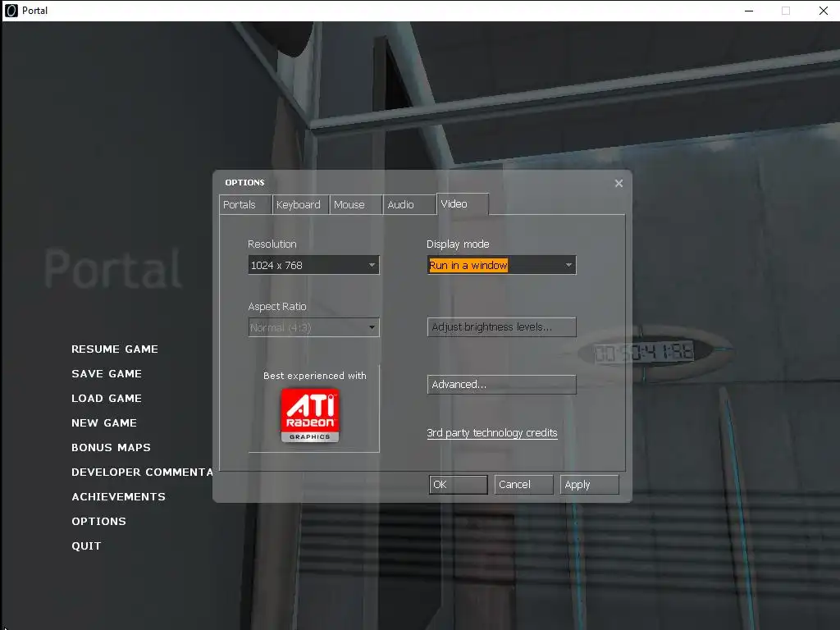
Task: Open Advanced video settings
Action: coord(502,385)
